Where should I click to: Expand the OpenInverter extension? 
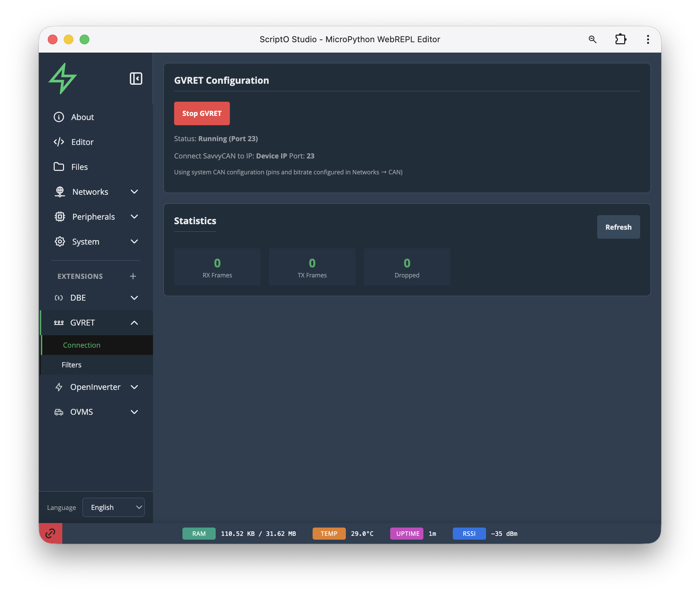point(134,387)
